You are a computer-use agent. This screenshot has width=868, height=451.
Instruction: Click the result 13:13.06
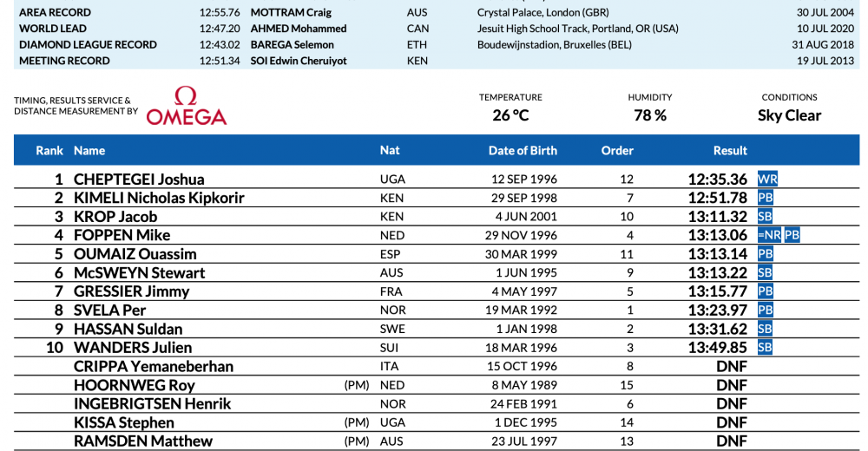pos(718,235)
